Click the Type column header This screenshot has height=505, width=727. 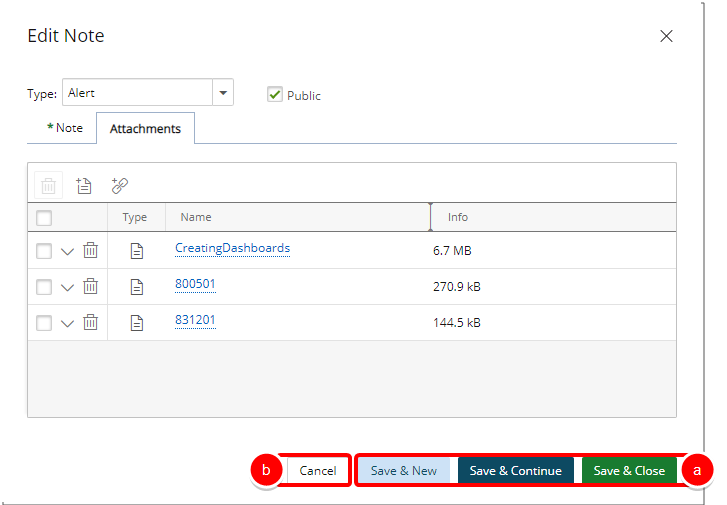[x=135, y=217]
